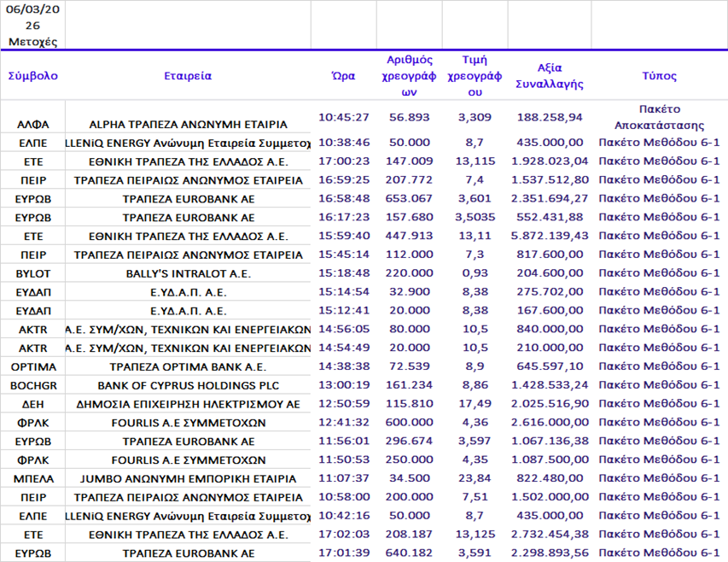728x562 pixels.
Task: Select the Πακέτο Αποκατάστασης type cell
Action: point(659,117)
